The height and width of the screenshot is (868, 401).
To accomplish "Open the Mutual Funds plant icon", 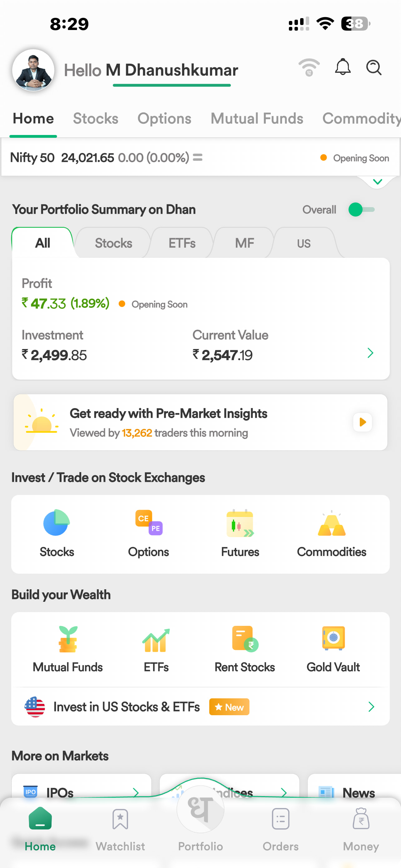I will coord(68,639).
